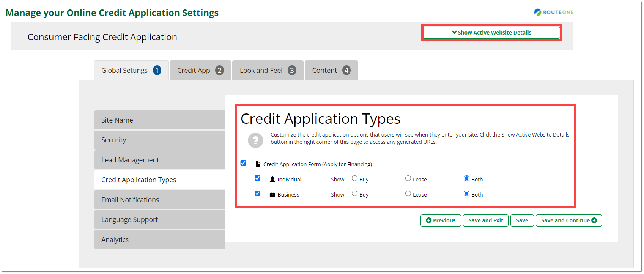The height and width of the screenshot is (274, 644).
Task: Click the step 4 badge on Content
Action: (x=346, y=71)
